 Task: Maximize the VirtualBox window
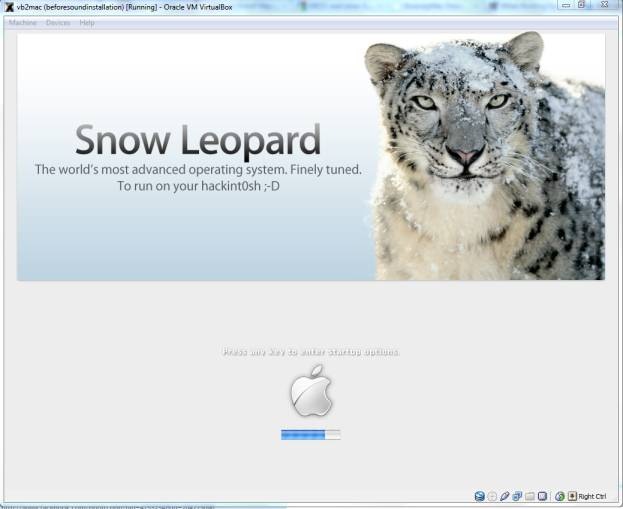click(x=581, y=5)
